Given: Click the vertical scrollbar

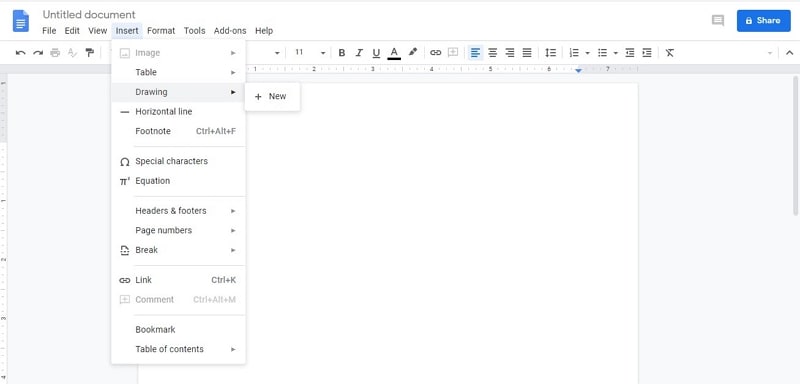Looking at the screenshot, I should (x=796, y=145).
